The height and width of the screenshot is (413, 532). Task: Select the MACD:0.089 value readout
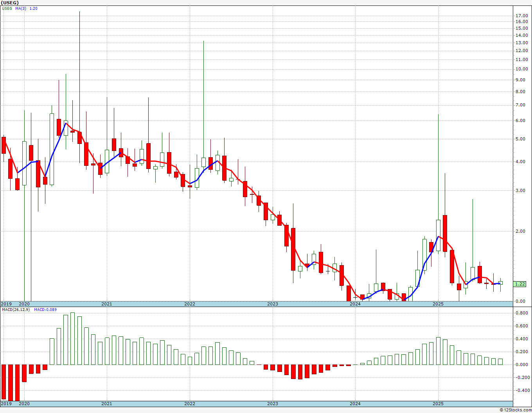pyautogui.click(x=45, y=310)
